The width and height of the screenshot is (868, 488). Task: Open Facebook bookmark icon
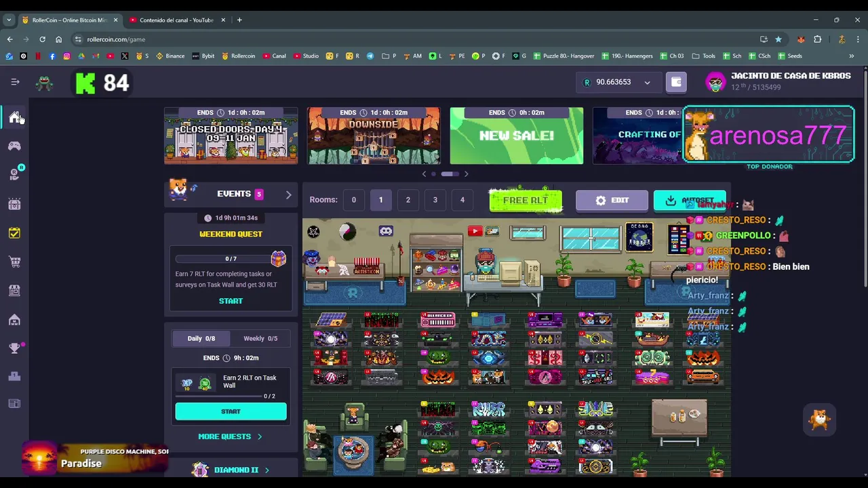(52, 56)
